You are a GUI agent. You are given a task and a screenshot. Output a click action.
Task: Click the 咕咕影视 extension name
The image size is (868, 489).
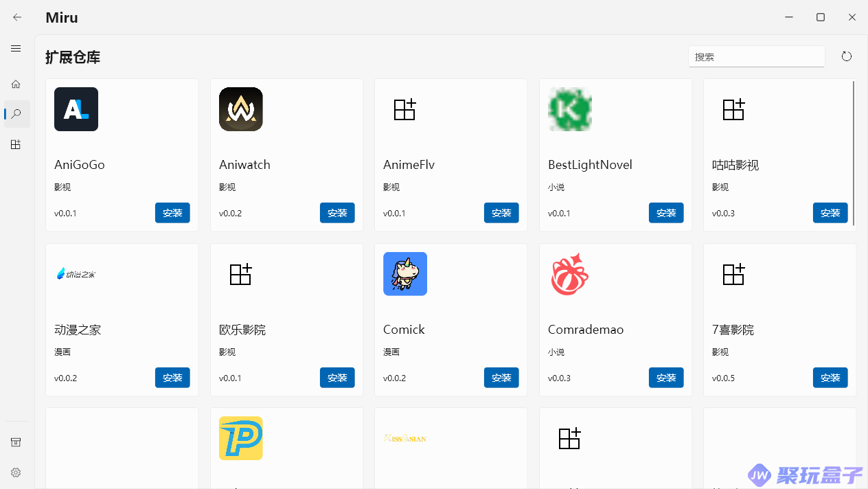coord(735,165)
